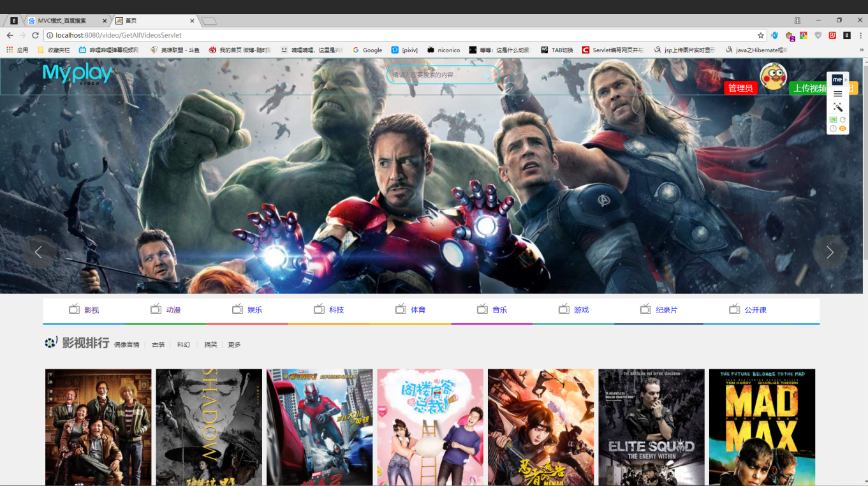Image resolution: width=868 pixels, height=486 pixels.
Task: Click the Tampermonkey extension icon with badge
Action: point(790,36)
